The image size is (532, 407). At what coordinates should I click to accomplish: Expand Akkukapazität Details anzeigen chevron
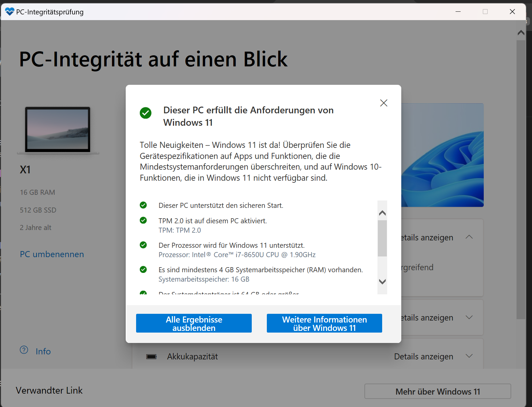(469, 356)
